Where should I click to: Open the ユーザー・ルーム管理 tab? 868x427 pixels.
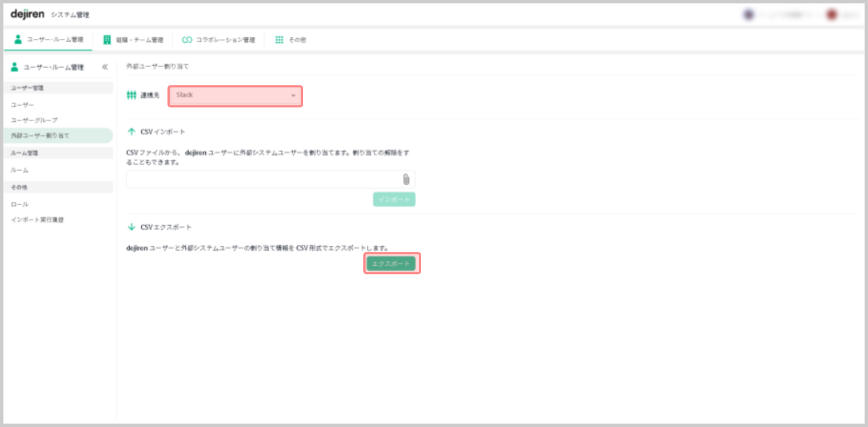pyautogui.click(x=48, y=39)
